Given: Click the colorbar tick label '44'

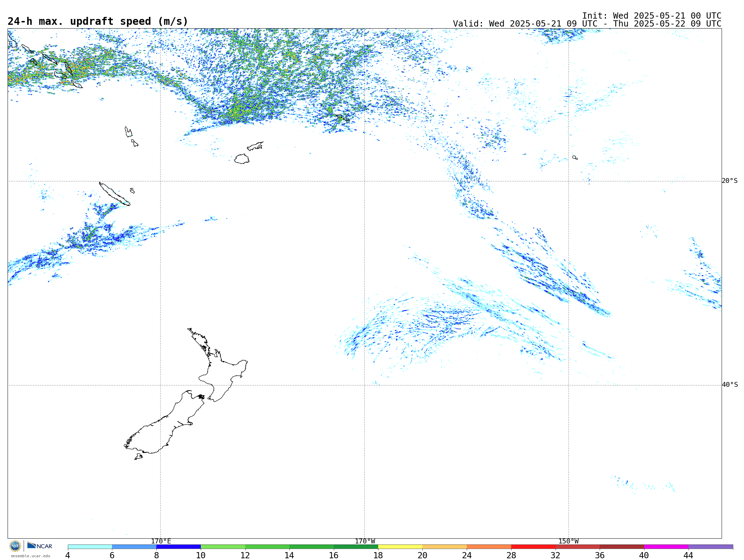Looking at the screenshot, I should pos(688,556).
